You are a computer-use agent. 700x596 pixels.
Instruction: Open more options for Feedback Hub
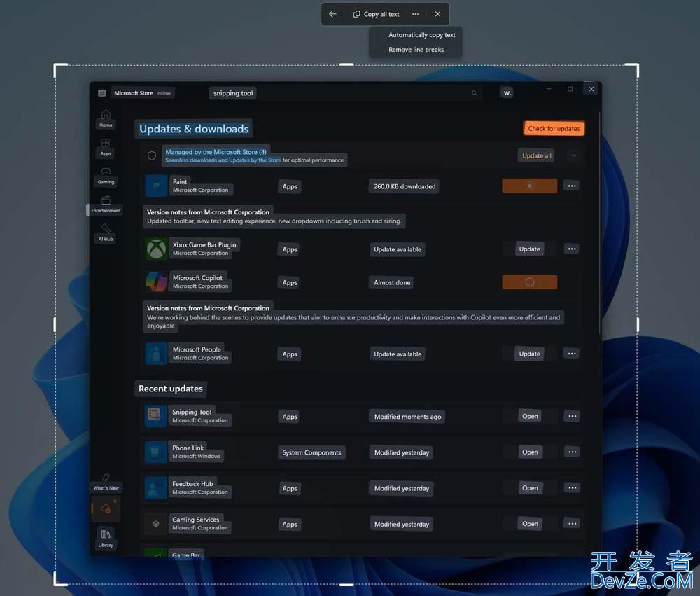click(573, 488)
